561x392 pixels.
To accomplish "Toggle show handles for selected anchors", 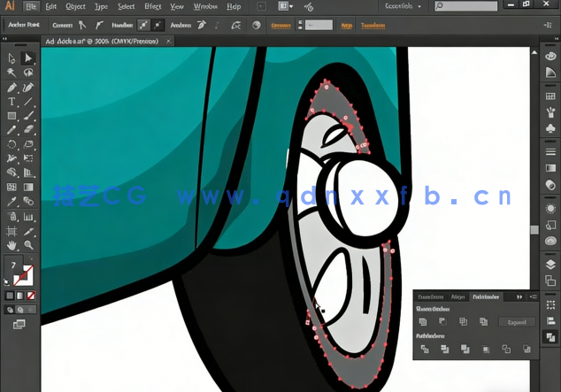I will [143, 25].
